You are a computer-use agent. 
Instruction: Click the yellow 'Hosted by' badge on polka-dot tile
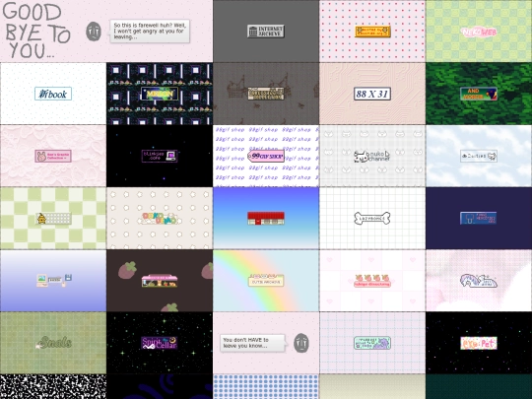[372, 32]
